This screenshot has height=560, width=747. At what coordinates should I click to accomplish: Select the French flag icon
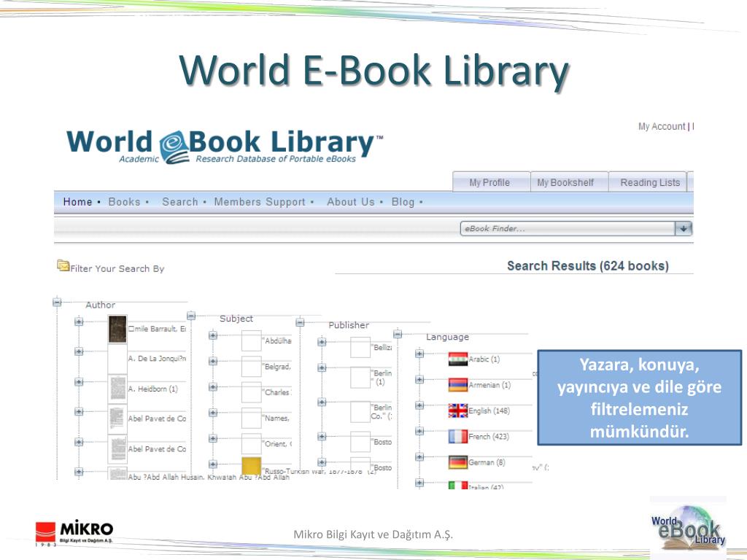(458, 436)
